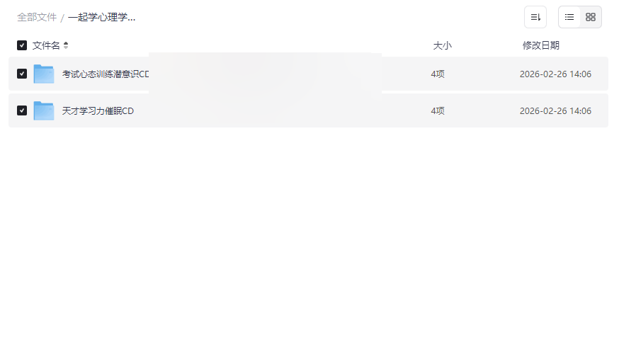Click the 修改日期 column header
The image size is (619, 364).
click(x=540, y=45)
